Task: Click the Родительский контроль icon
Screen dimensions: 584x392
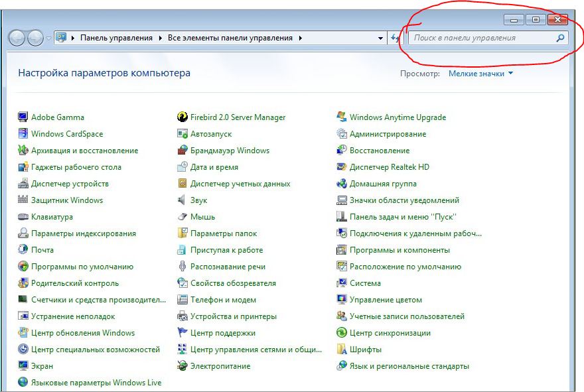Action: (x=23, y=283)
